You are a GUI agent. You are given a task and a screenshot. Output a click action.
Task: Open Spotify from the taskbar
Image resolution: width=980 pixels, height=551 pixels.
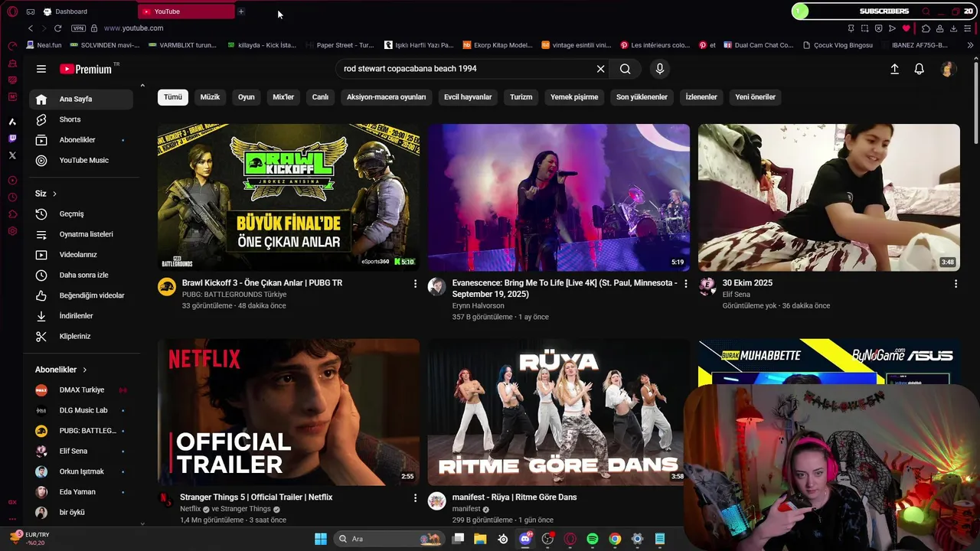[x=593, y=539]
